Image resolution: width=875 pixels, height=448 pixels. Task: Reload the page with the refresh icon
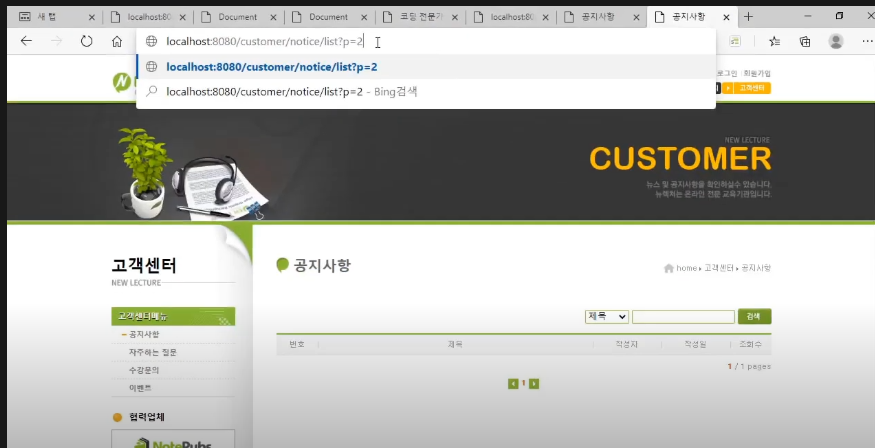86,41
